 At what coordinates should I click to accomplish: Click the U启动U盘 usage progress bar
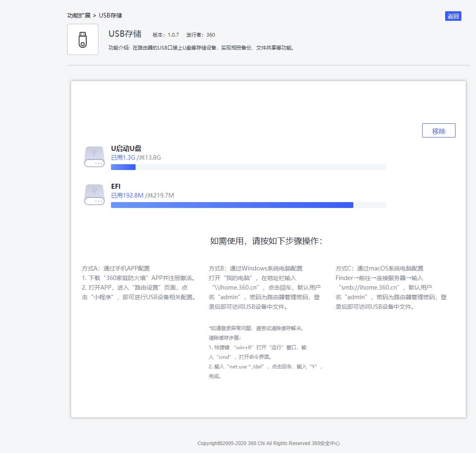(248, 167)
